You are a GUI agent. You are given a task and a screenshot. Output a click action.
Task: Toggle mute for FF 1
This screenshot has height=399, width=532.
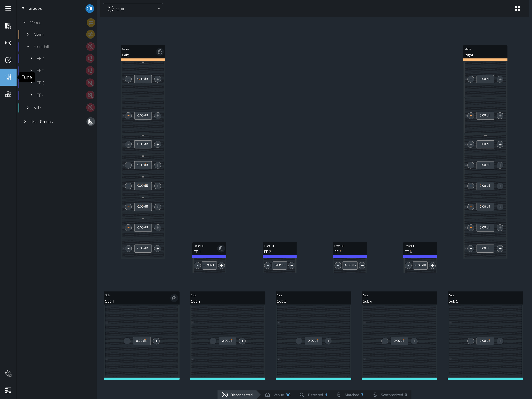click(90, 58)
